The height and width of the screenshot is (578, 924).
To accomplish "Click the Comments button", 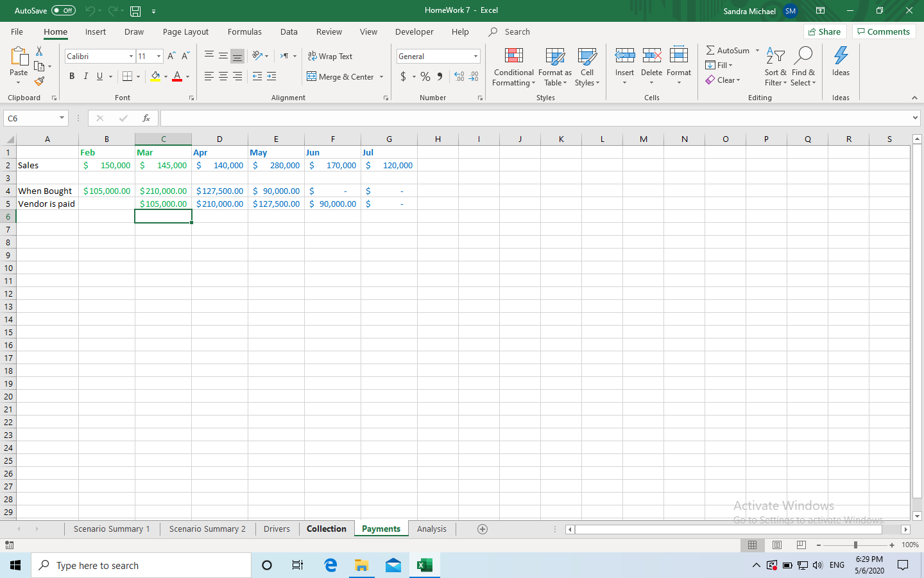I will (884, 31).
